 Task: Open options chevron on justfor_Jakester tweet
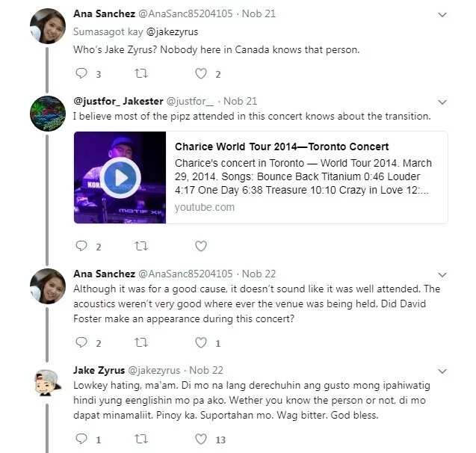click(x=442, y=102)
